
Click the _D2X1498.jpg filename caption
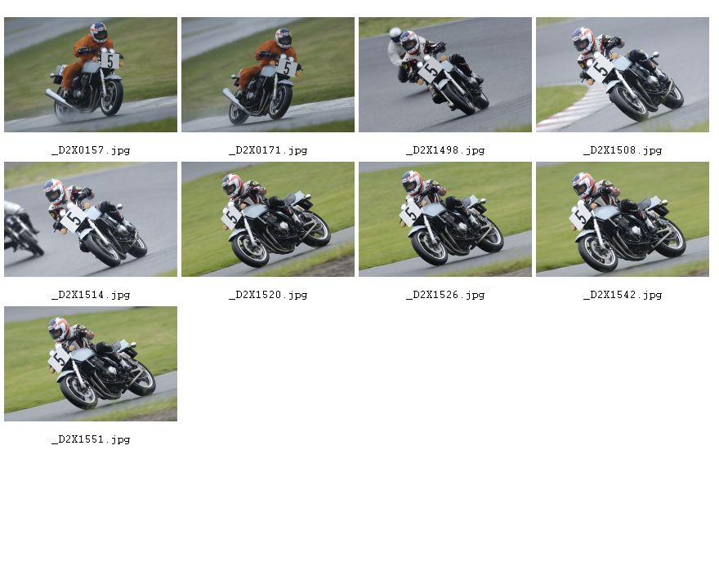(446, 150)
